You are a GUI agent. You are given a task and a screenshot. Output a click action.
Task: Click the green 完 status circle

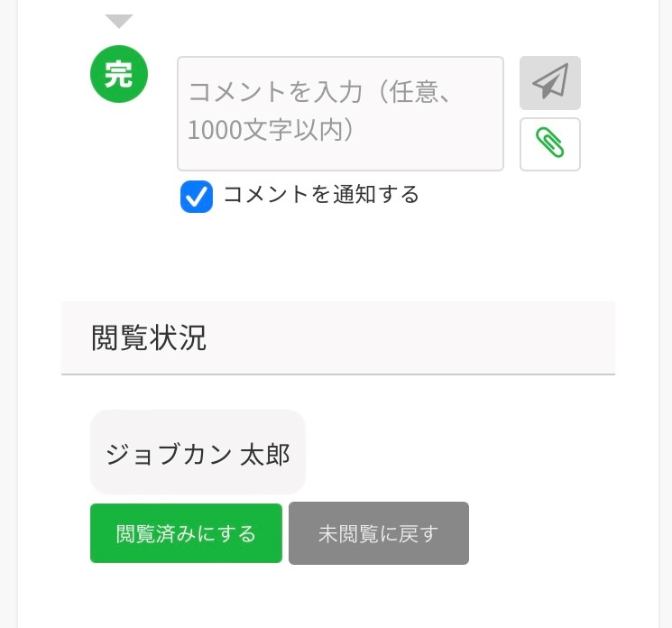point(118,74)
